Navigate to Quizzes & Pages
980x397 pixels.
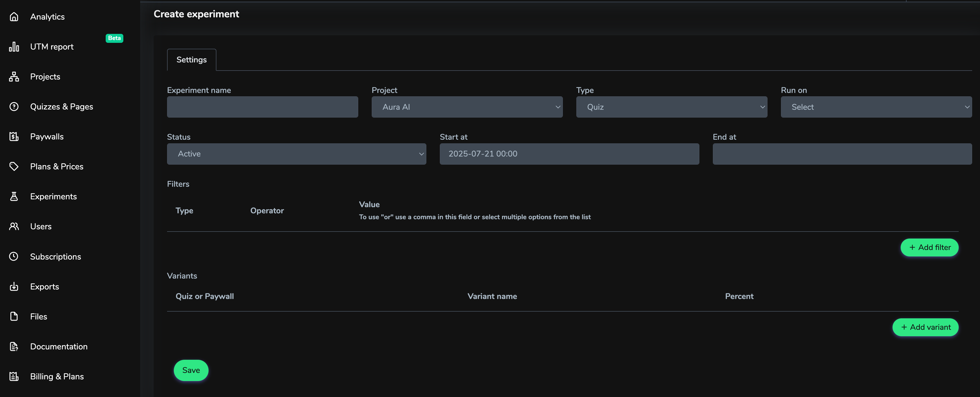pos(62,107)
